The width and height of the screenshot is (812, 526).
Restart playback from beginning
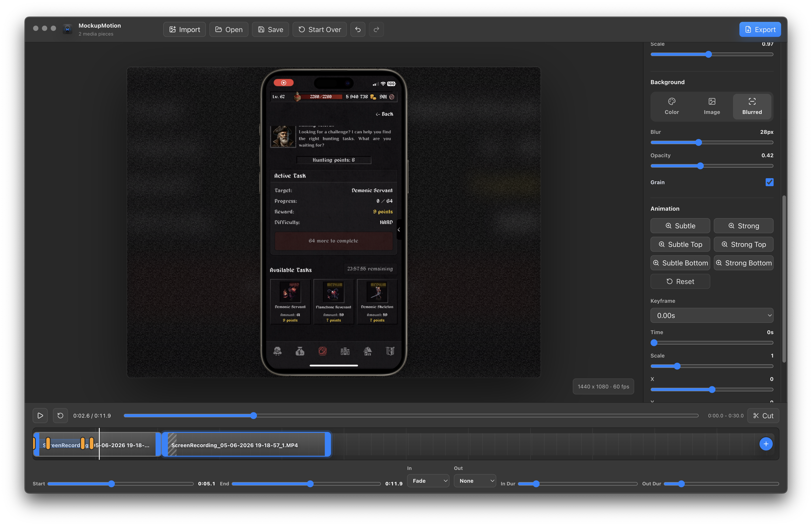click(x=60, y=416)
